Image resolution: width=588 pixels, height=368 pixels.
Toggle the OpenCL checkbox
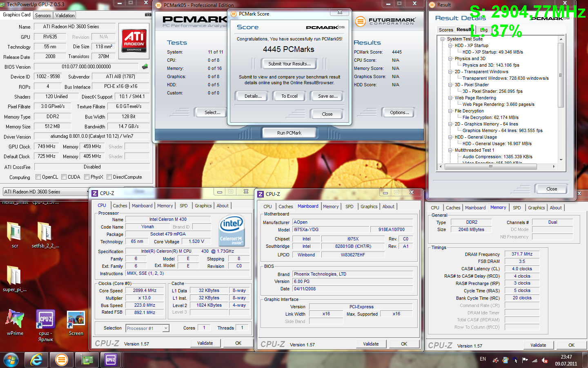[x=38, y=177]
